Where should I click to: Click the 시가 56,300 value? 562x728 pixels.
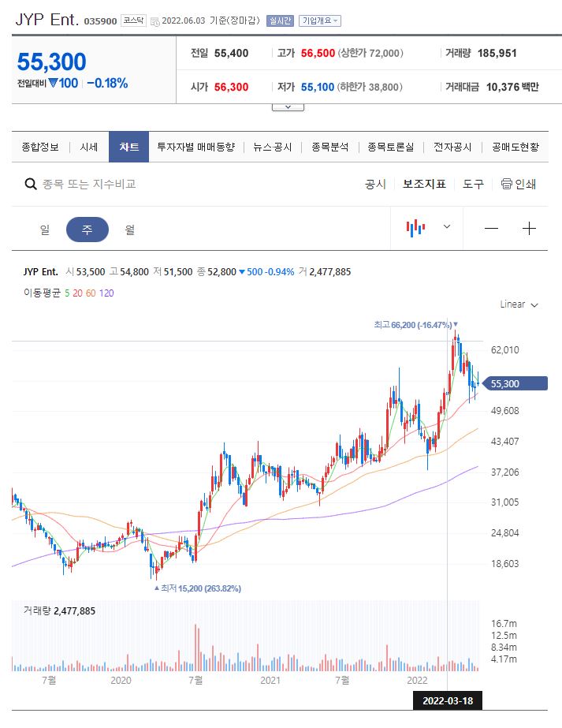[231, 87]
